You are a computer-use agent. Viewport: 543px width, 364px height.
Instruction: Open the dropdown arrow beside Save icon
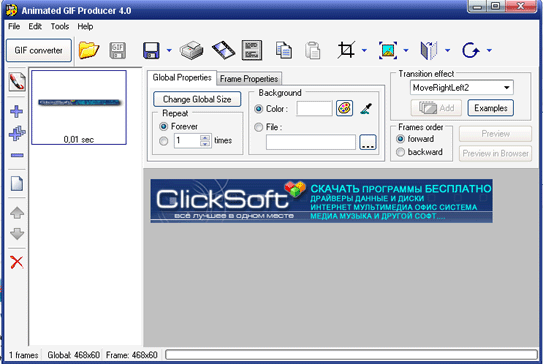[169, 51]
